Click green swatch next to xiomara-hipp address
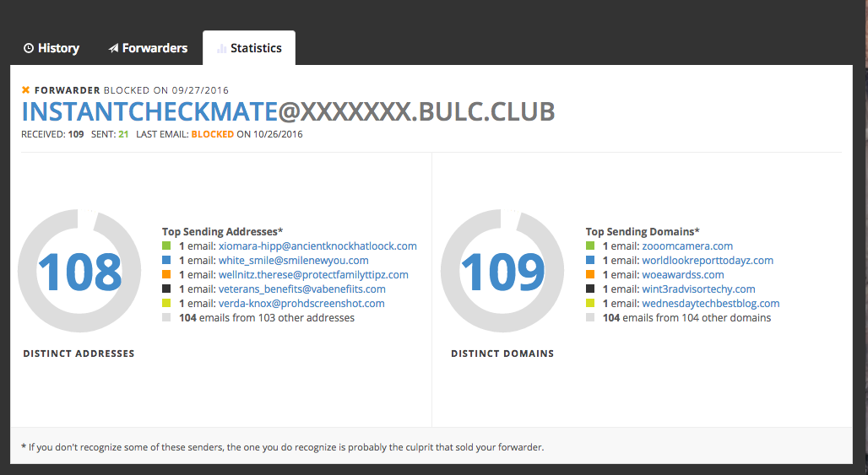Image resolution: width=868 pixels, height=475 pixels. click(x=166, y=246)
